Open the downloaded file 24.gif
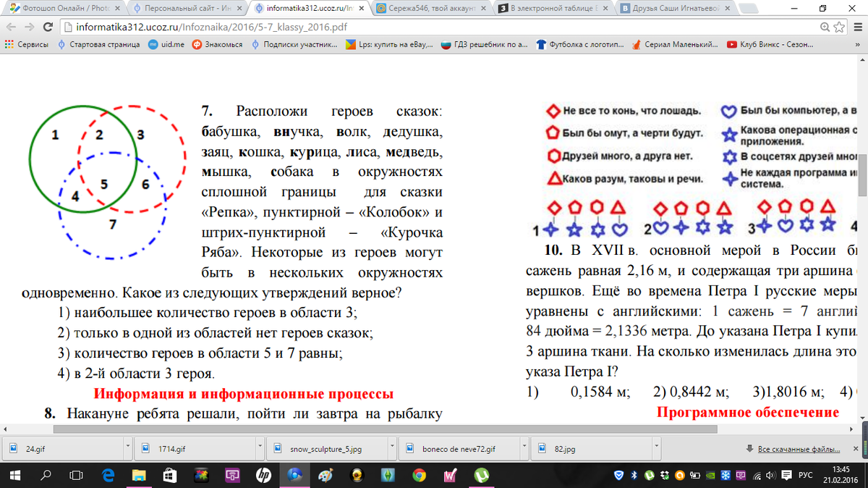The height and width of the screenshot is (488, 868). pos(63,449)
